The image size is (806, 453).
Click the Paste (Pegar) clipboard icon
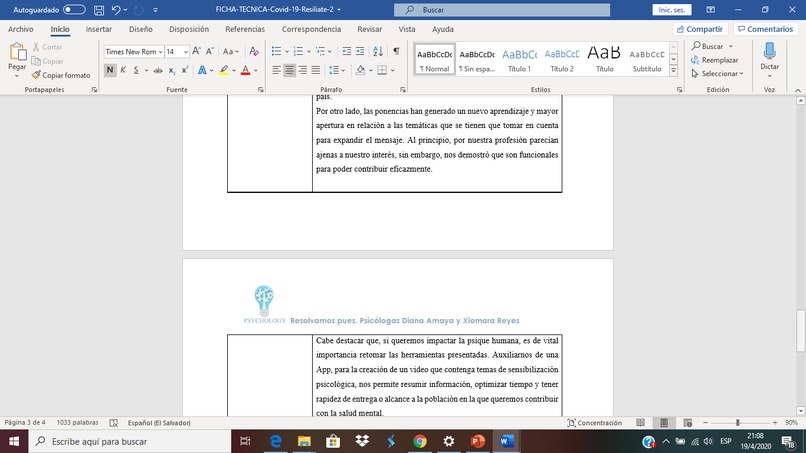coord(17,52)
